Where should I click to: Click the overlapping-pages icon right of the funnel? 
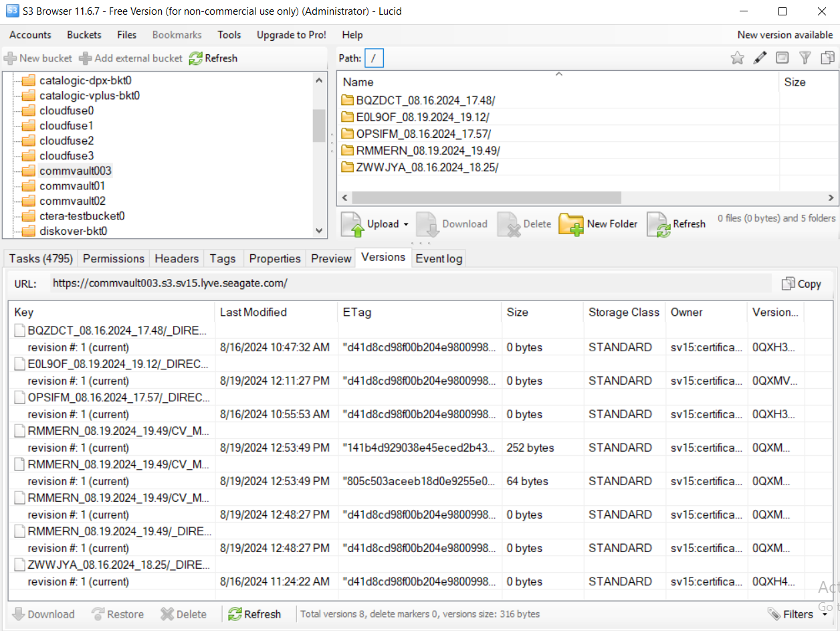coord(828,58)
